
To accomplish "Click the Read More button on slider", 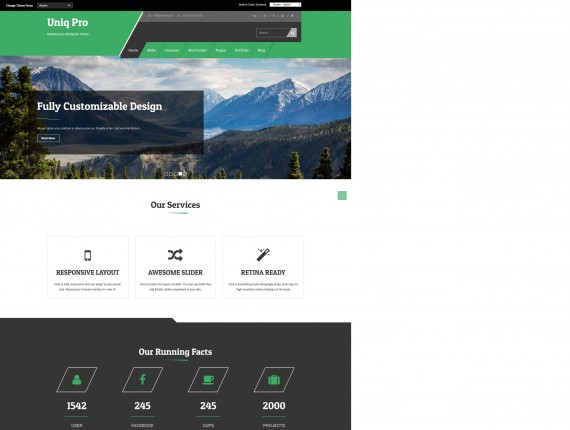I will (x=48, y=138).
